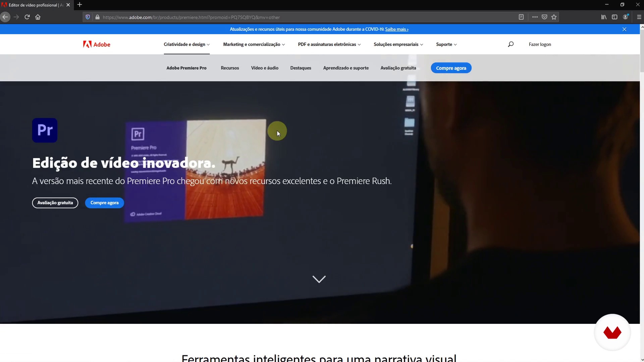The height and width of the screenshot is (362, 644).
Task: Open the Recursos subnav item
Action: coord(230,68)
